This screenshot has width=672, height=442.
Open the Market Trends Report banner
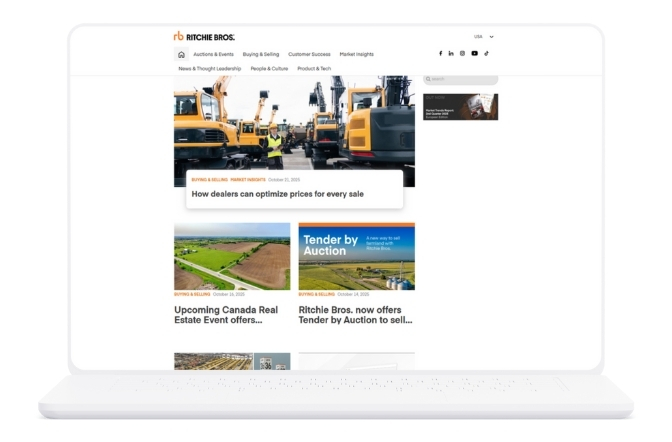(461, 107)
